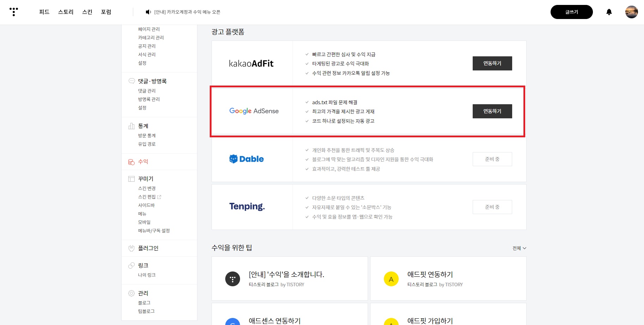Open 댓글 관리 in sidebar
The height and width of the screenshot is (325, 644).
point(147,91)
